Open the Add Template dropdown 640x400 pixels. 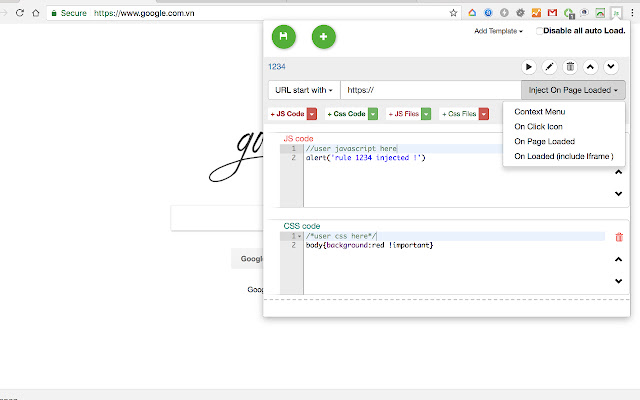pyautogui.click(x=498, y=31)
